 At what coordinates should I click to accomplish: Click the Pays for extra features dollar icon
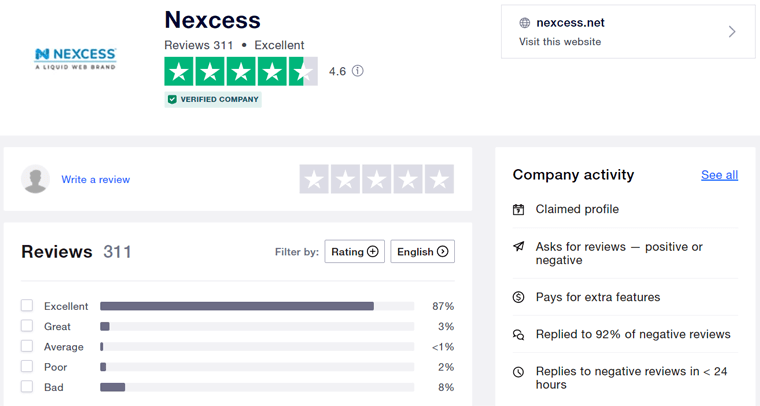tap(518, 297)
